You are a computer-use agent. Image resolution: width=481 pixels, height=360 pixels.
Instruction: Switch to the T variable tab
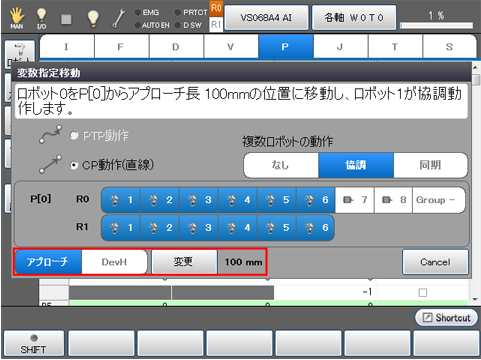[x=395, y=47]
